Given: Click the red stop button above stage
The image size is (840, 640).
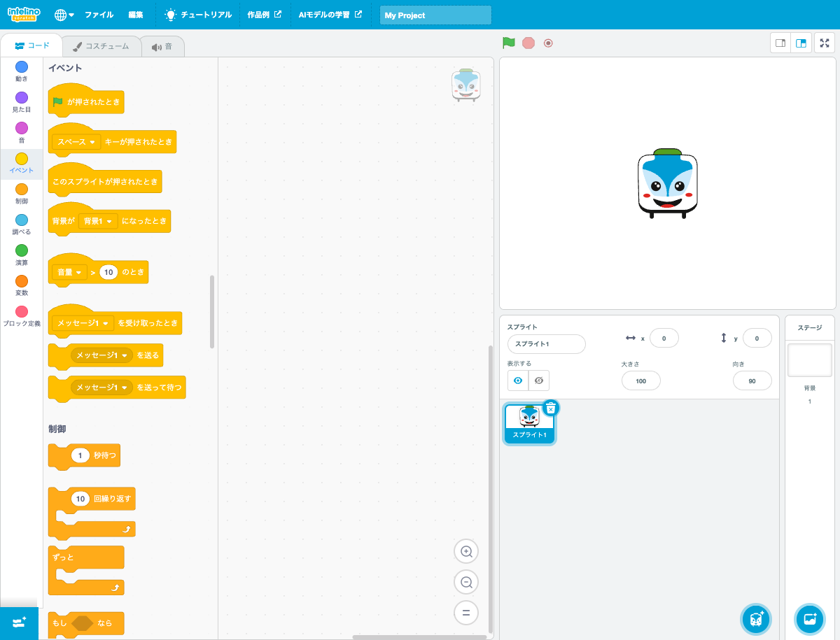Looking at the screenshot, I should pyautogui.click(x=528, y=43).
